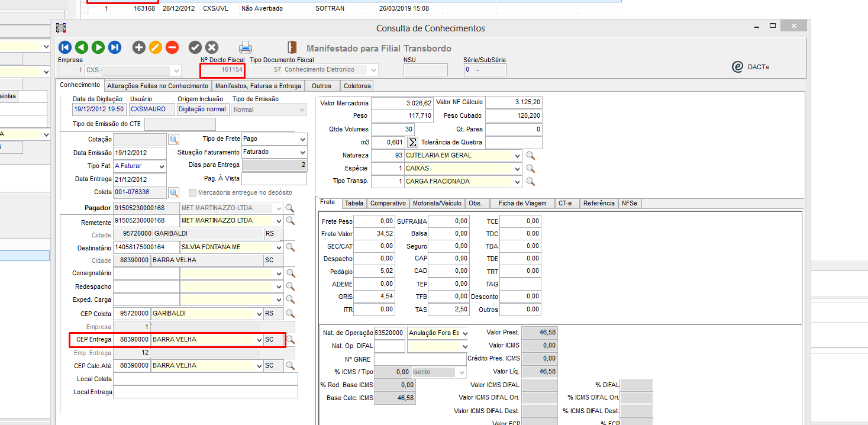868x425 pixels.
Task: Expand the Natureza dropdown
Action: pos(518,156)
